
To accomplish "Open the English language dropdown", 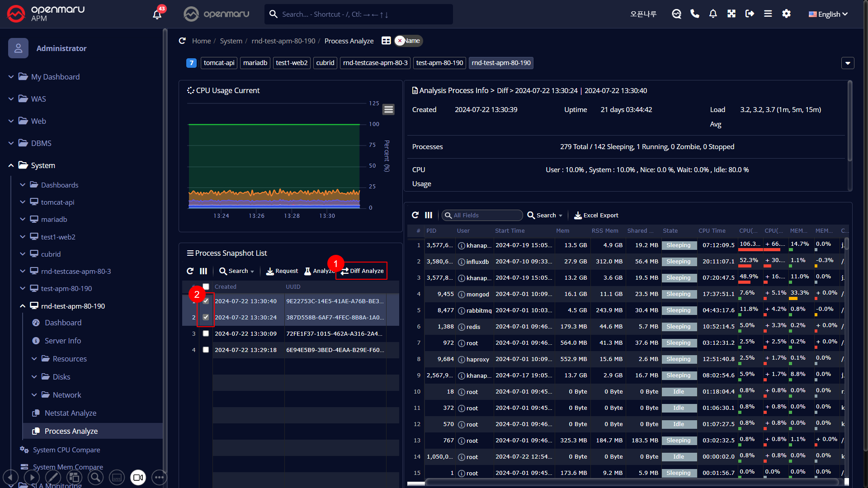I will pyautogui.click(x=828, y=14).
